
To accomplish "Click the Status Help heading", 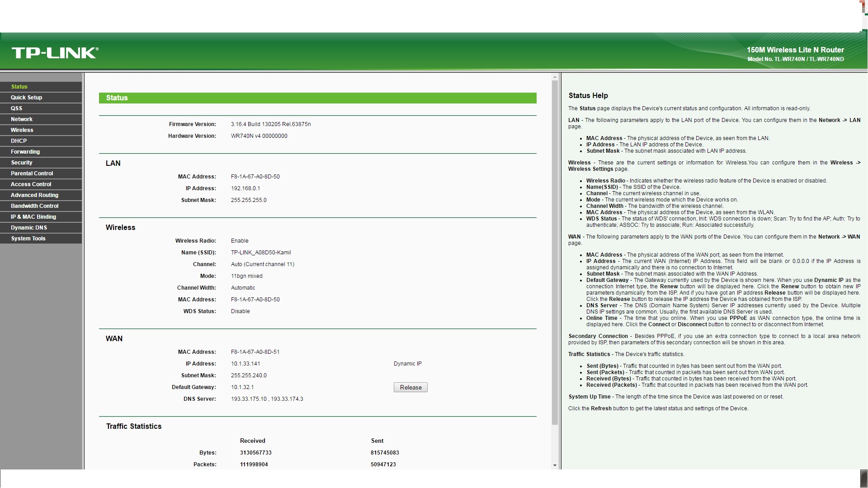I will [x=588, y=96].
